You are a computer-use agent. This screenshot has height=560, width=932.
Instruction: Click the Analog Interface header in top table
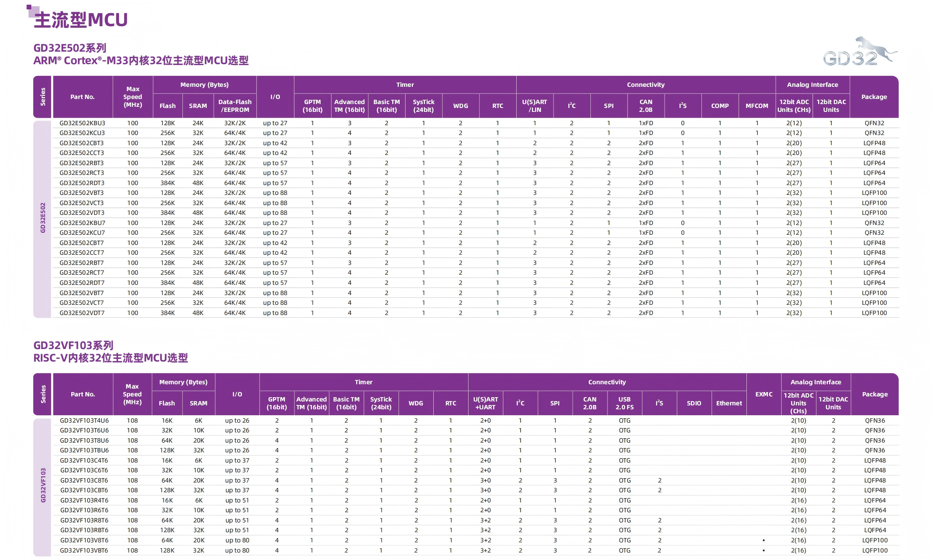[812, 85]
